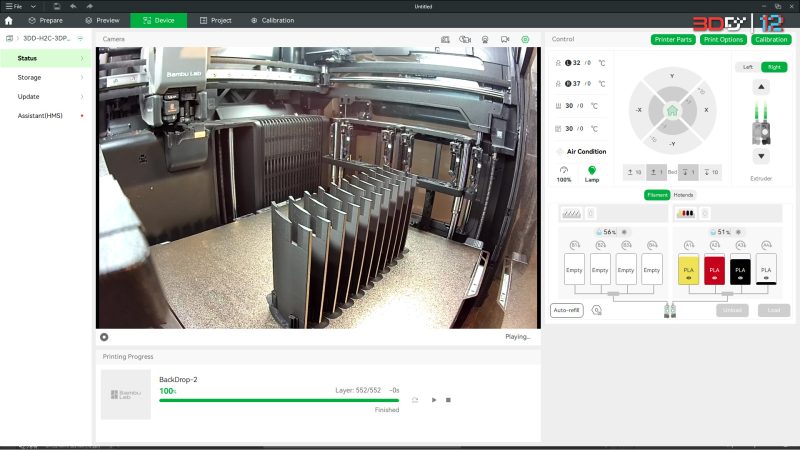Toggle the chamber Lamp icon

591,171
